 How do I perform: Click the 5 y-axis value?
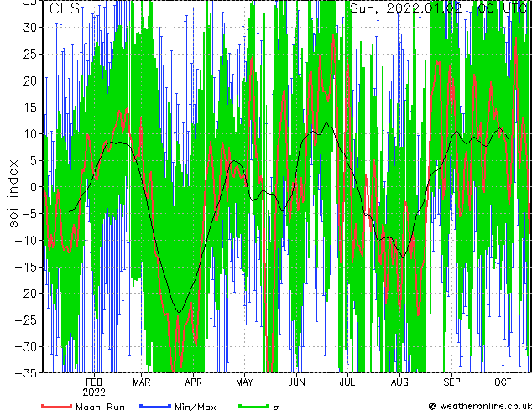pyautogui.click(x=35, y=160)
